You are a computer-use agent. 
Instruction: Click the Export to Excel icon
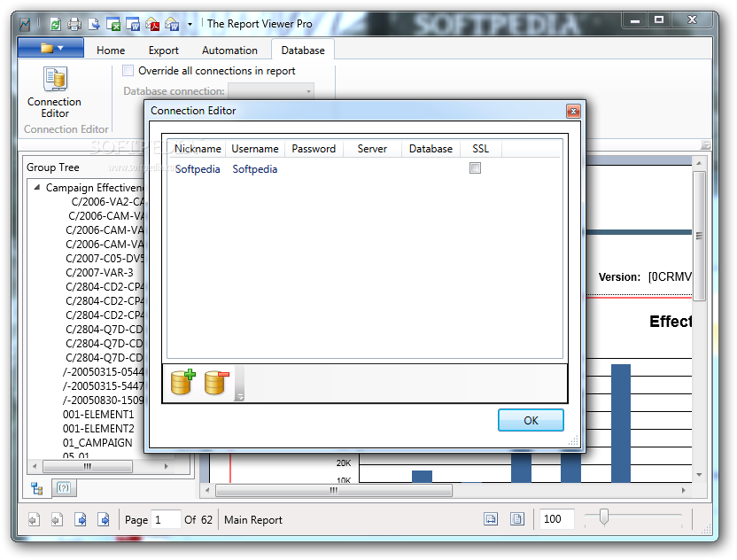pyautogui.click(x=113, y=24)
